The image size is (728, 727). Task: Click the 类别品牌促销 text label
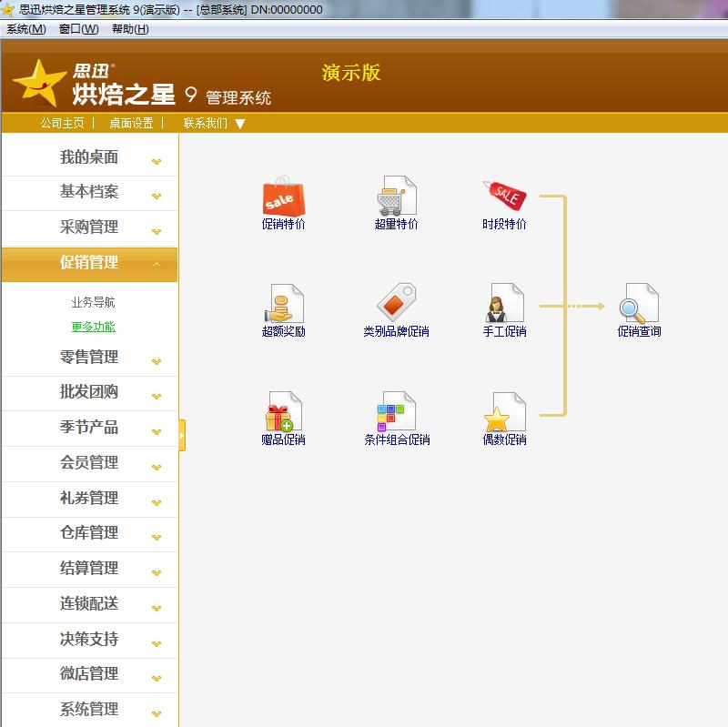(x=396, y=331)
